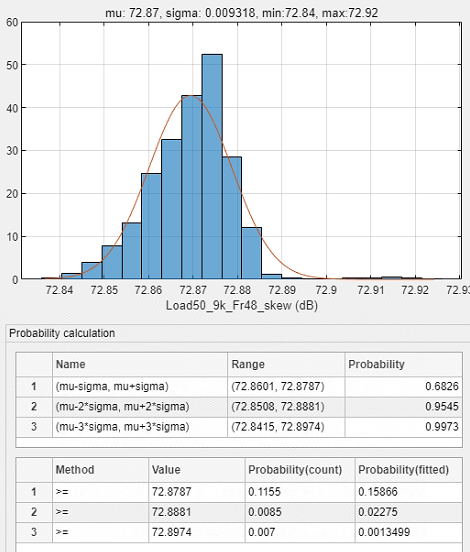Select the 0.1155 count probability cell
This screenshot has height=552, width=470.
(x=300, y=492)
